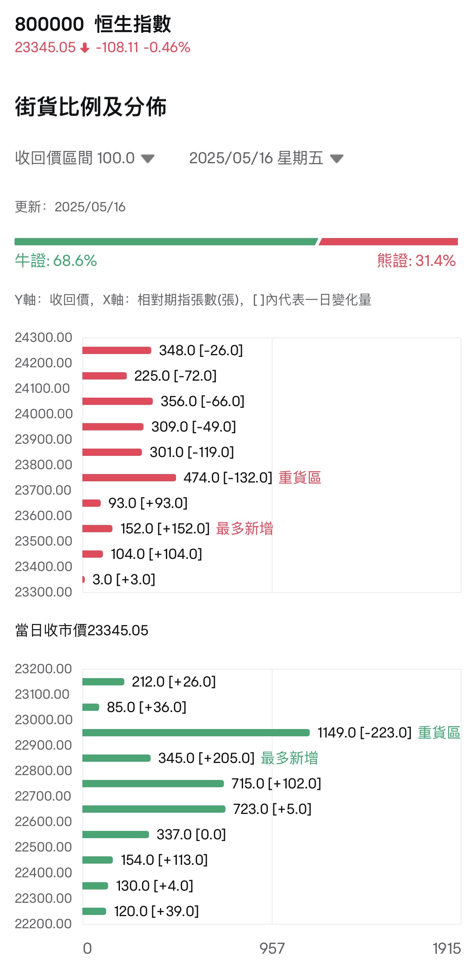Viewport: 476px width, 980px height.
Task: Tap the red 最多新增 tag
Action: tap(244, 529)
